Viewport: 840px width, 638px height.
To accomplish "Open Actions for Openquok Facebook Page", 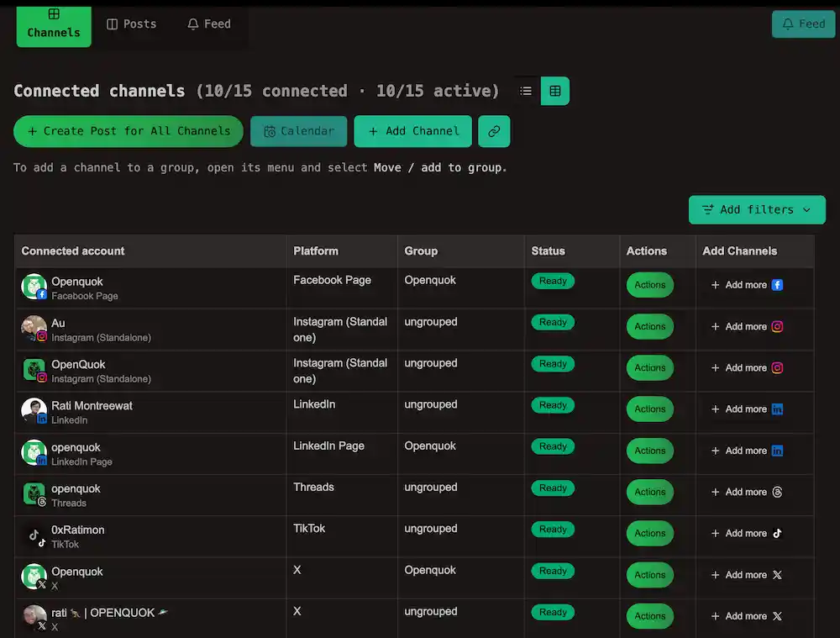I will point(650,285).
